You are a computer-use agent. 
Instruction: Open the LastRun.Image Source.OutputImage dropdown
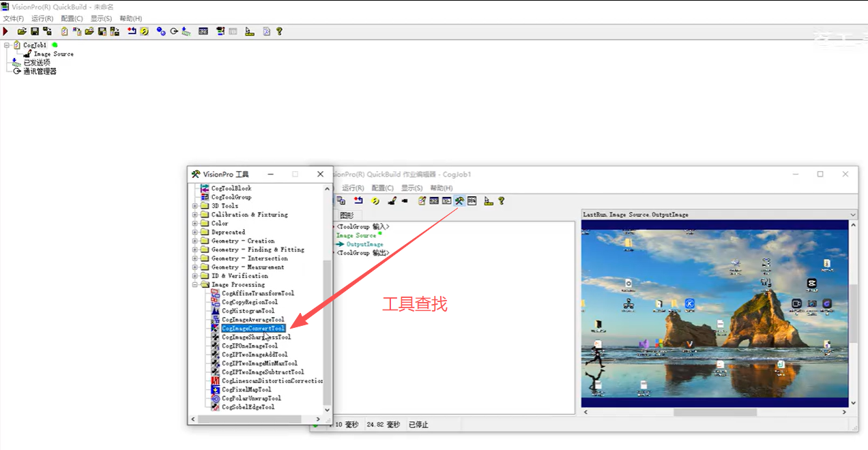point(853,215)
